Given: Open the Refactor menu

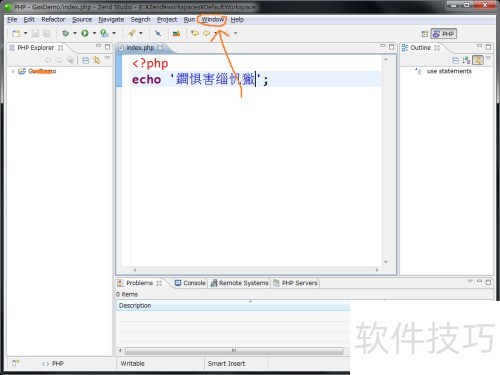Looking at the screenshot, I should point(53,20).
